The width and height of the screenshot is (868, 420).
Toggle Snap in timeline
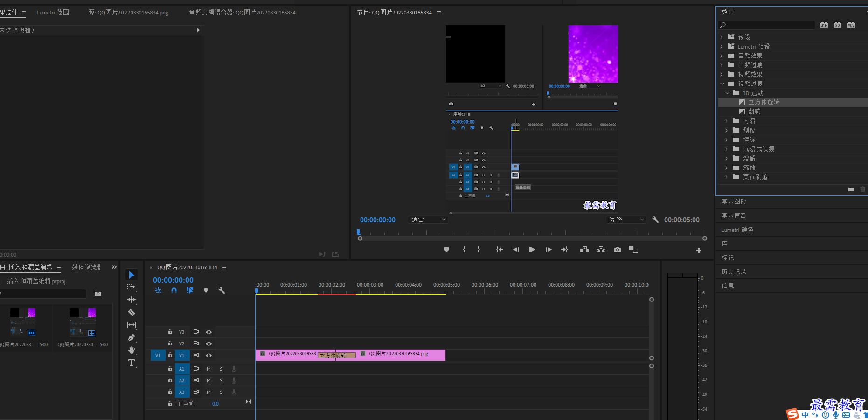pos(174,290)
